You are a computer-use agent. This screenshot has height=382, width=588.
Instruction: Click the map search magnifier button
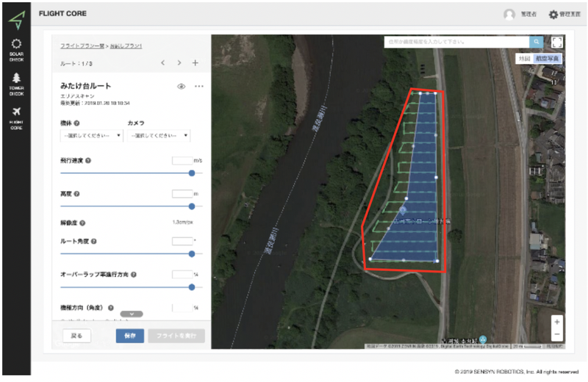tap(537, 43)
